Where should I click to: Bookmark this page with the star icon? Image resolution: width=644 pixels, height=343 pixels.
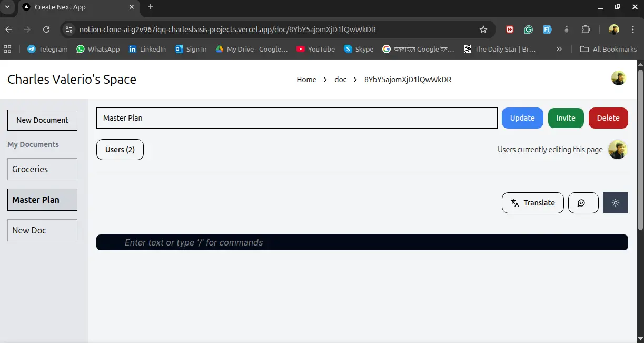click(483, 30)
